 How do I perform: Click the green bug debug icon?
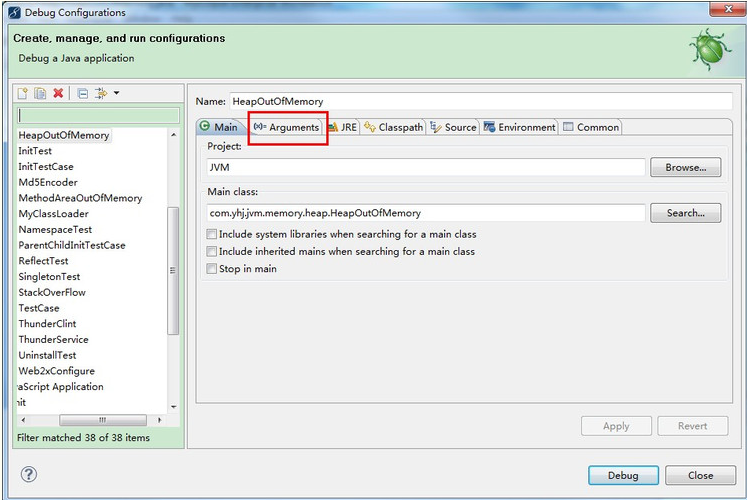tap(708, 50)
